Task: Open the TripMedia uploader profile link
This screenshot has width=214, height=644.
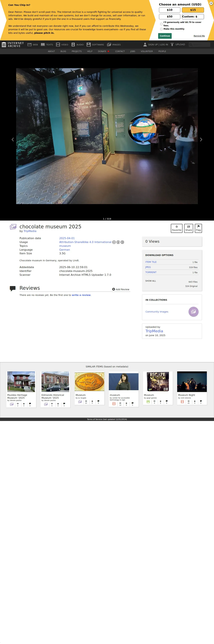Action: [154, 331]
